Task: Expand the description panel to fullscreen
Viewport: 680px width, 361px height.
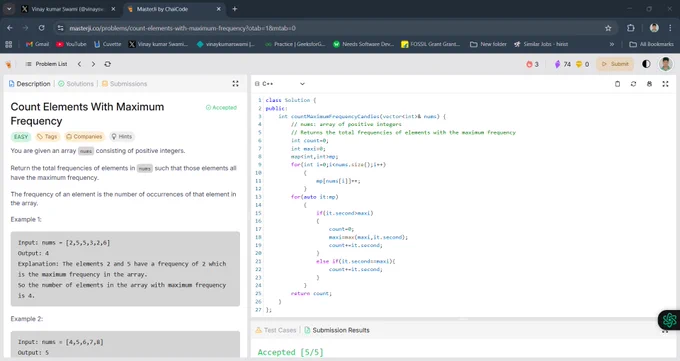Action: 235,84
